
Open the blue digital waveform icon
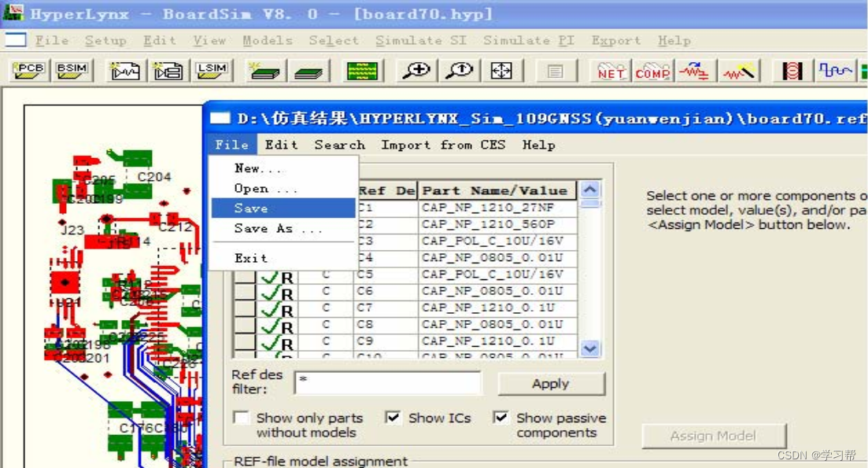(x=835, y=71)
